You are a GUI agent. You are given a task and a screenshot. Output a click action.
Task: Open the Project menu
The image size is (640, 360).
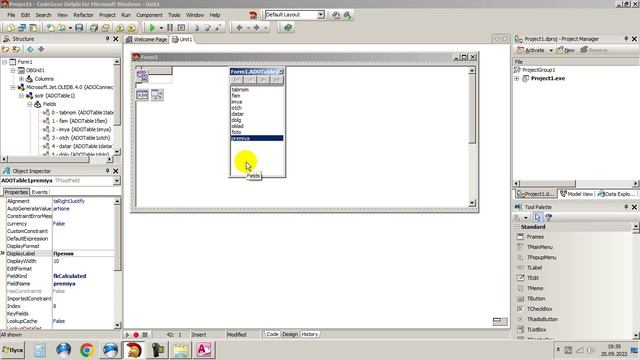[107, 15]
